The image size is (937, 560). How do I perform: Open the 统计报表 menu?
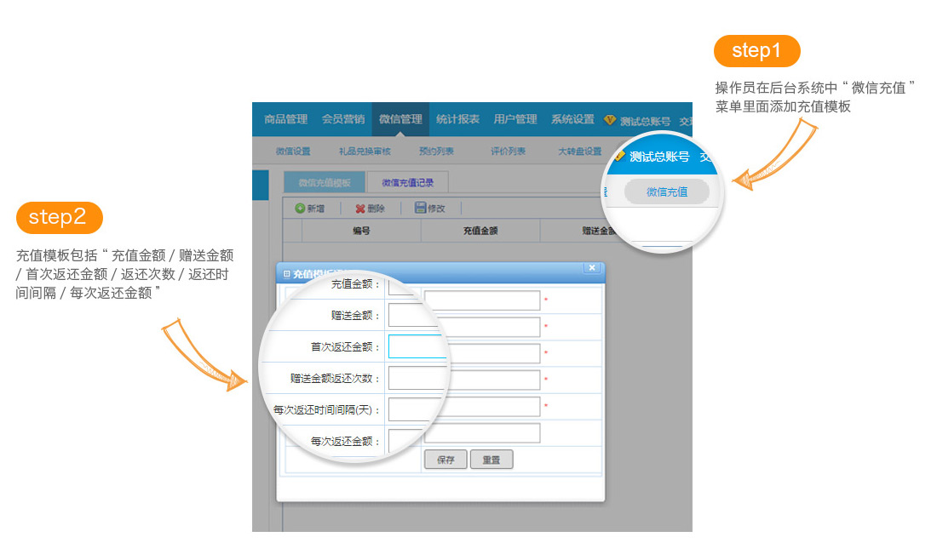click(x=457, y=120)
